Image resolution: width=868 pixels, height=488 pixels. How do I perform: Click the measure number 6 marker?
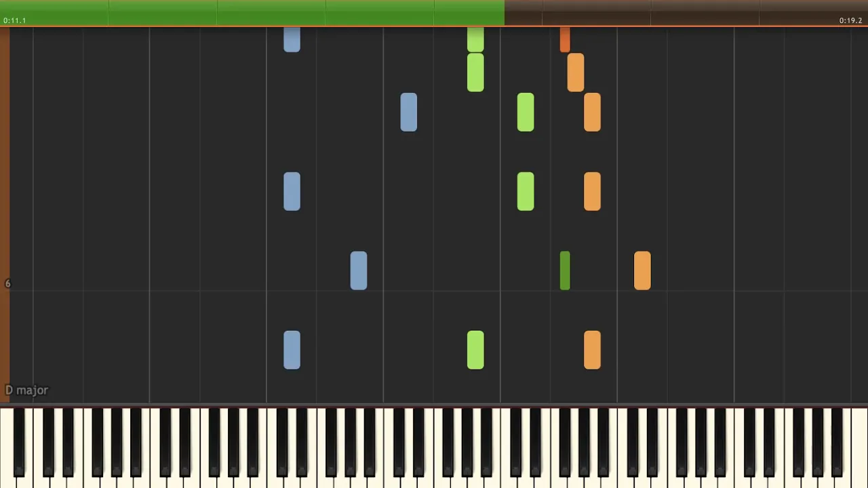pyautogui.click(x=7, y=283)
